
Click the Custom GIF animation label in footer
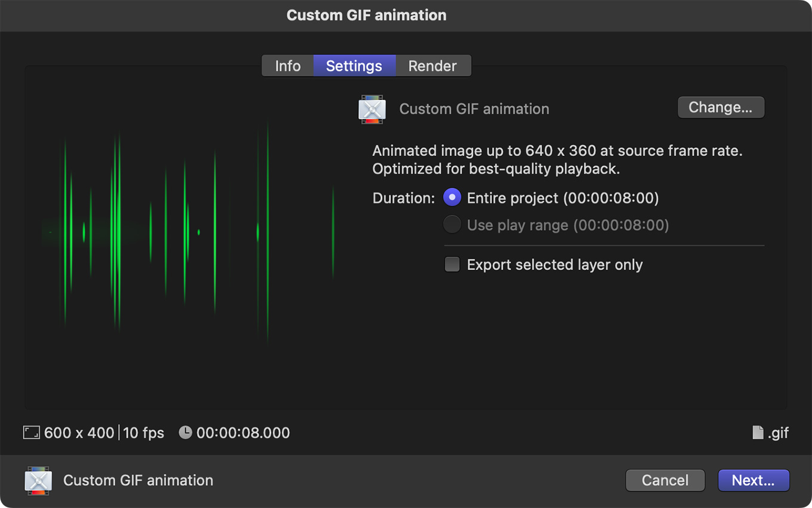138,481
